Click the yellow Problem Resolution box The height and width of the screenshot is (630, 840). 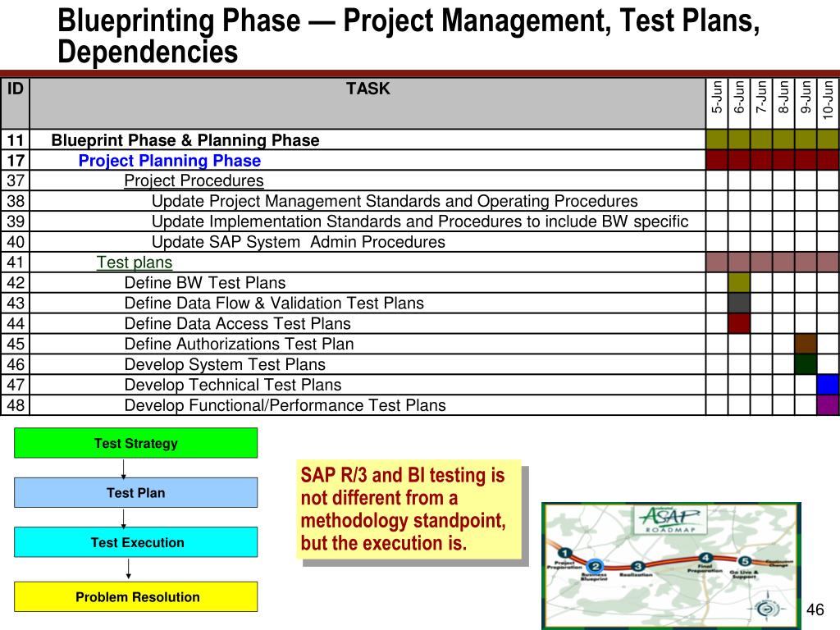point(136,597)
